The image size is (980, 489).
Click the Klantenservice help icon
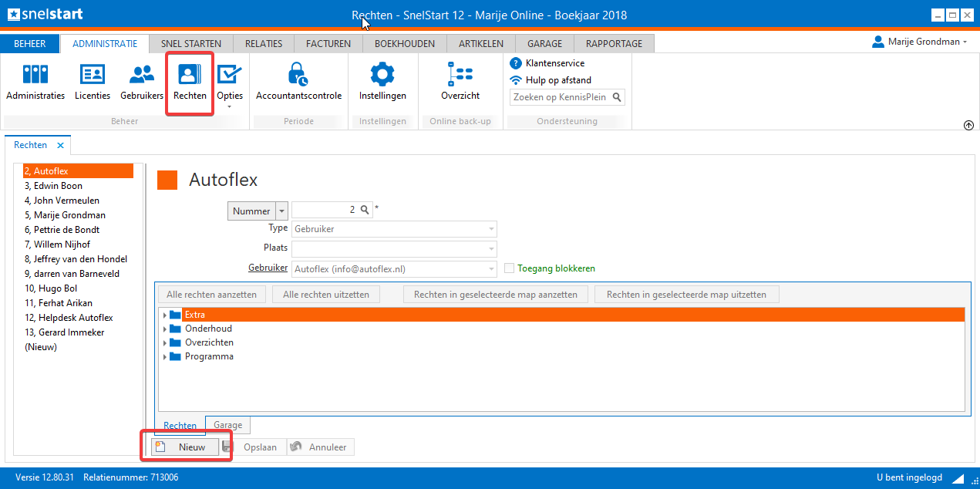pyautogui.click(x=517, y=63)
